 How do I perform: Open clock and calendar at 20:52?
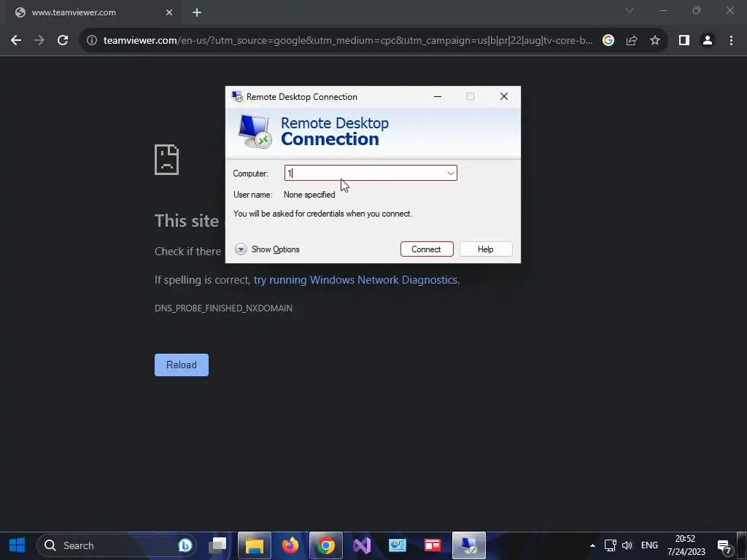pyautogui.click(x=686, y=545)
